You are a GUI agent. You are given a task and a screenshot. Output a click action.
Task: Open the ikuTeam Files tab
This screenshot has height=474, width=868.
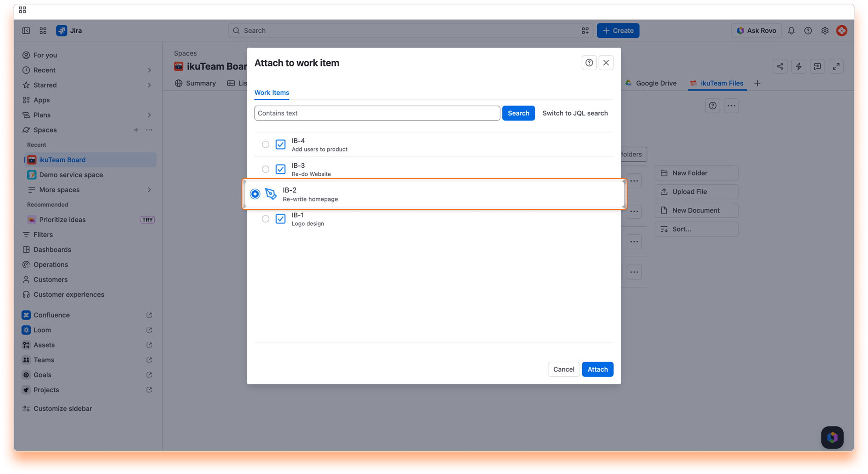click(716, 83)
